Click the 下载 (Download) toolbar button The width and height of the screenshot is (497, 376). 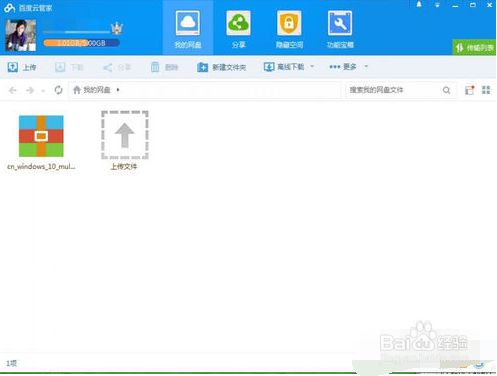point(69,67)
